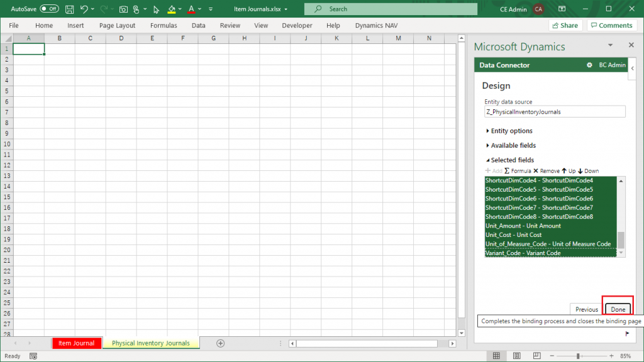Open the Undo history dropdown
The image size is (644, 362).
[x=93, y=9]
